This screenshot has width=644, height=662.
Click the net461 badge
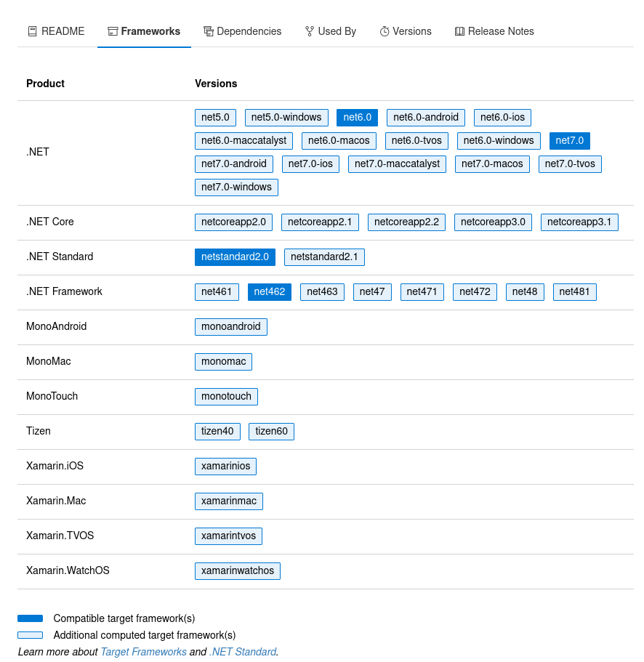click(x=217, y=291)
